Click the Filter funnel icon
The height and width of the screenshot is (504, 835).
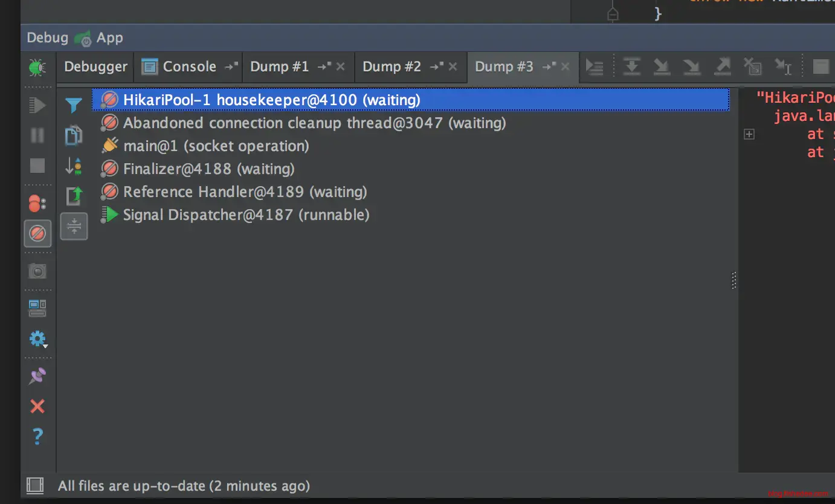click(74, 106)
